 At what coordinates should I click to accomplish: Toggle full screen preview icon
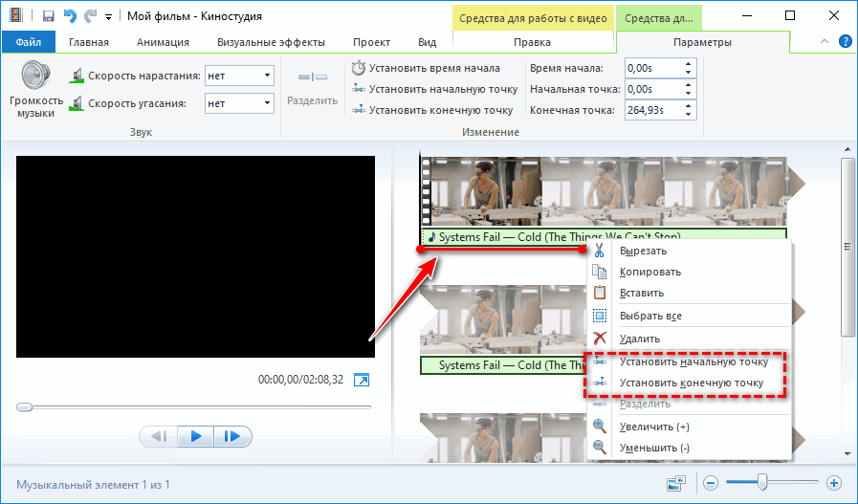361,381
